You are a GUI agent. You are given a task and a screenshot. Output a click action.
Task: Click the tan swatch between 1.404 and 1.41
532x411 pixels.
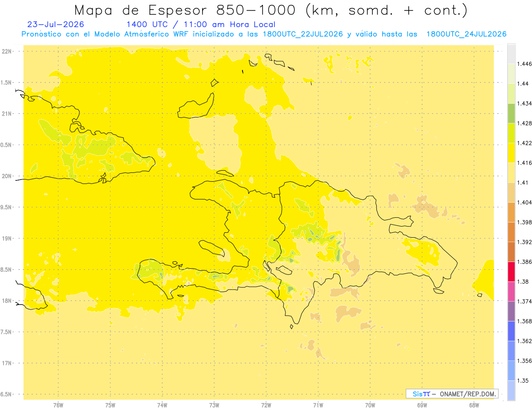tap(511, 192)
